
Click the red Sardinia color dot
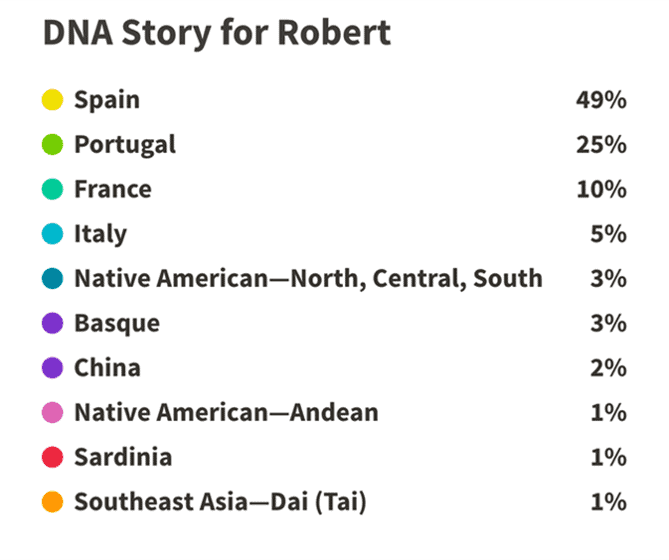coord(52,457)
